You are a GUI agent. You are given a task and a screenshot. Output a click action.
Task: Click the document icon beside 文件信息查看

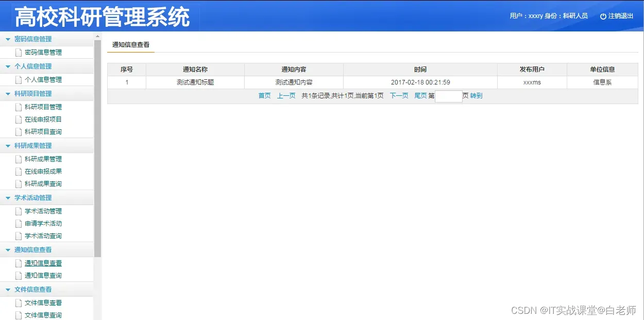(19, 302)
